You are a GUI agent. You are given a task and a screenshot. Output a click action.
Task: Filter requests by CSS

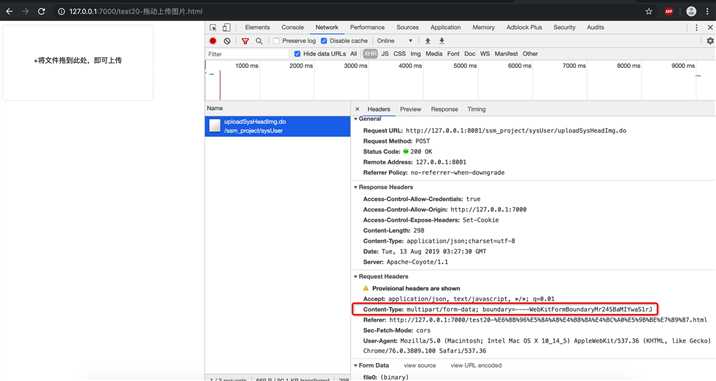point(400,54)
